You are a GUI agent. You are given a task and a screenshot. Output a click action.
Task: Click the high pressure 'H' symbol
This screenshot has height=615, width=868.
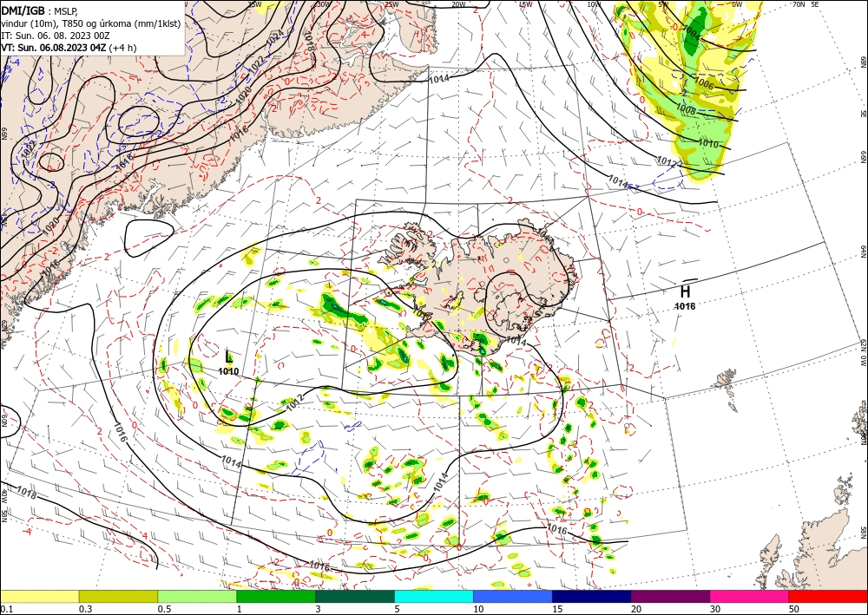pyautogui.click(x=685, y=291)
